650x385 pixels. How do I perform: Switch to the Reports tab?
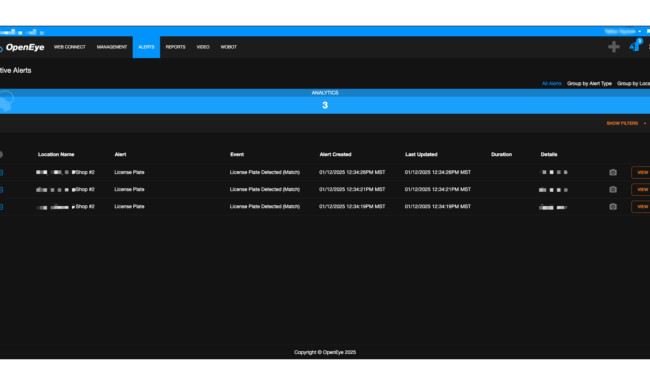pos(175,47)
